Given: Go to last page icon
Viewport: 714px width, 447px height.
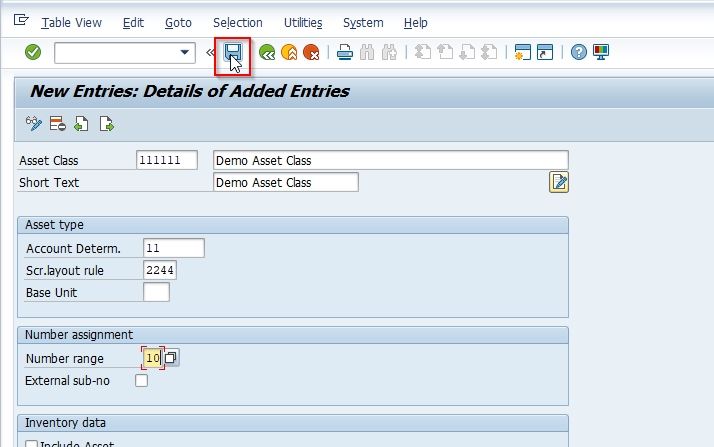Looking at the screenshot, I should click(489, 53).
